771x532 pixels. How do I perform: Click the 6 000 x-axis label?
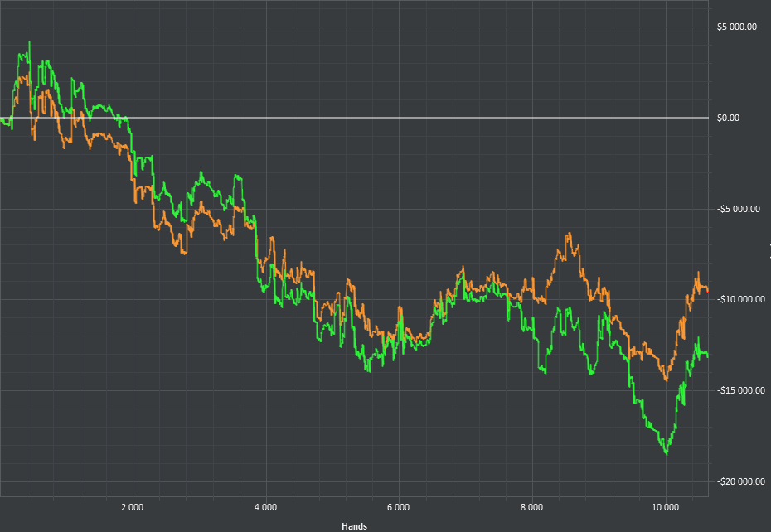(398, 507)
